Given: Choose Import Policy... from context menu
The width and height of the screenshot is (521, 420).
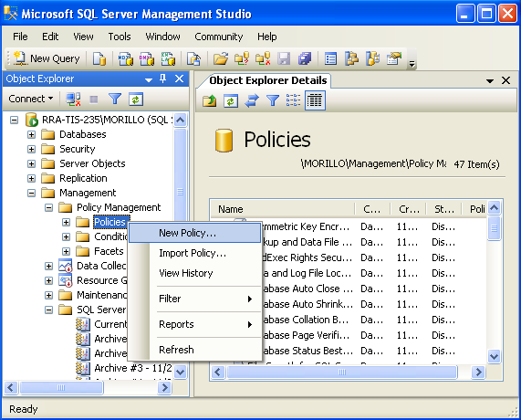Looking at the screenshot, I should [x=194, y=254].
